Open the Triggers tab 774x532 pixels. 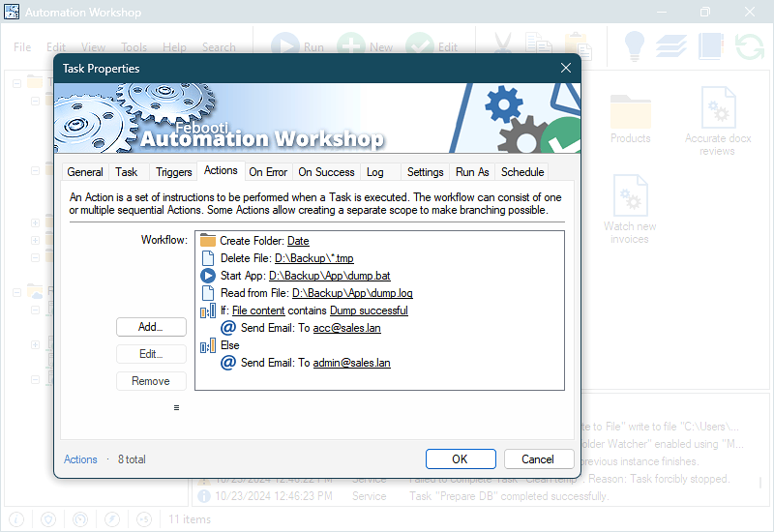pos(174,172)
